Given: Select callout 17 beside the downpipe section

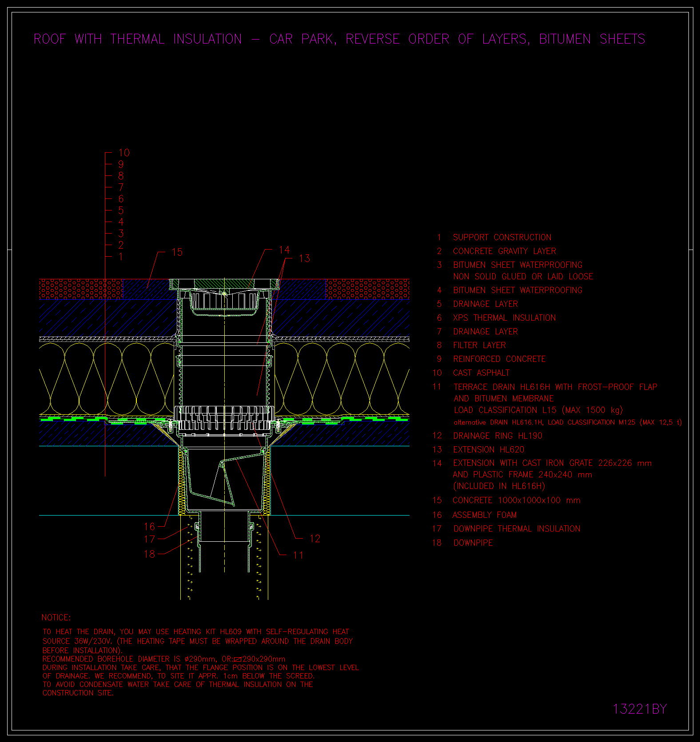Looking at the screenshot, I should pyautogui.click(x=150, y=539).
